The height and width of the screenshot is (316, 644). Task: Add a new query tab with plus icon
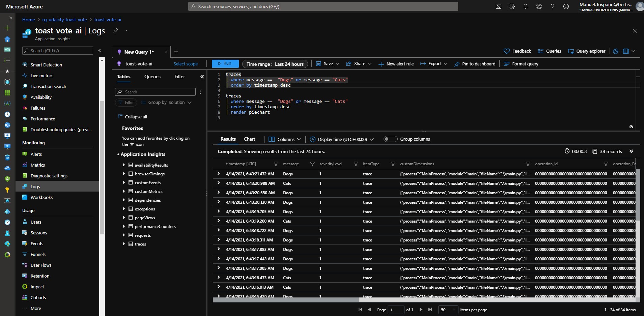tap(176, 52)
